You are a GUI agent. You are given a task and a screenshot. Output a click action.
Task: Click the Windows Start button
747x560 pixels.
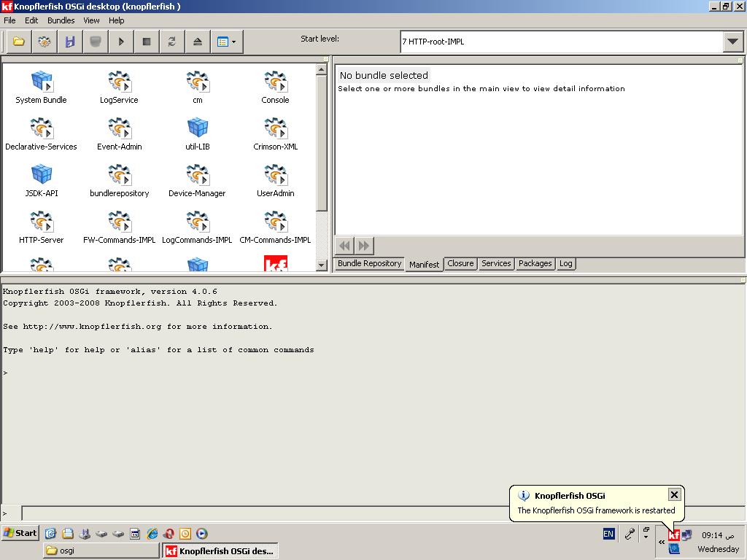[x=20, y=533]
